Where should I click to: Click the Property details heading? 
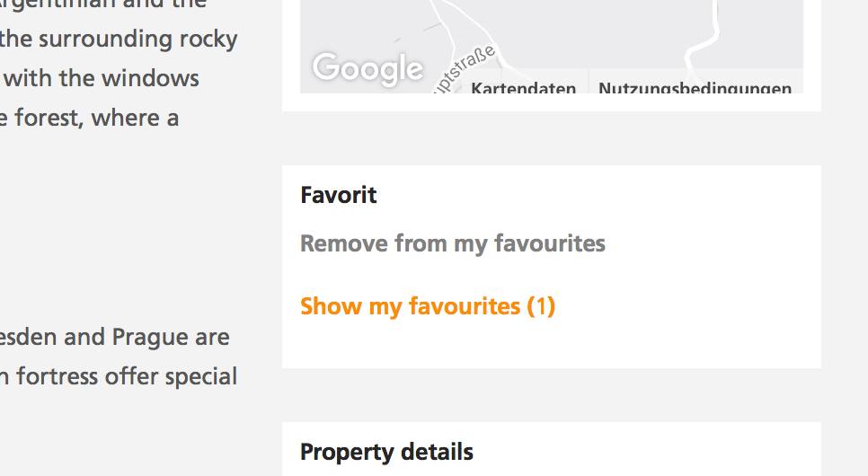386,453
